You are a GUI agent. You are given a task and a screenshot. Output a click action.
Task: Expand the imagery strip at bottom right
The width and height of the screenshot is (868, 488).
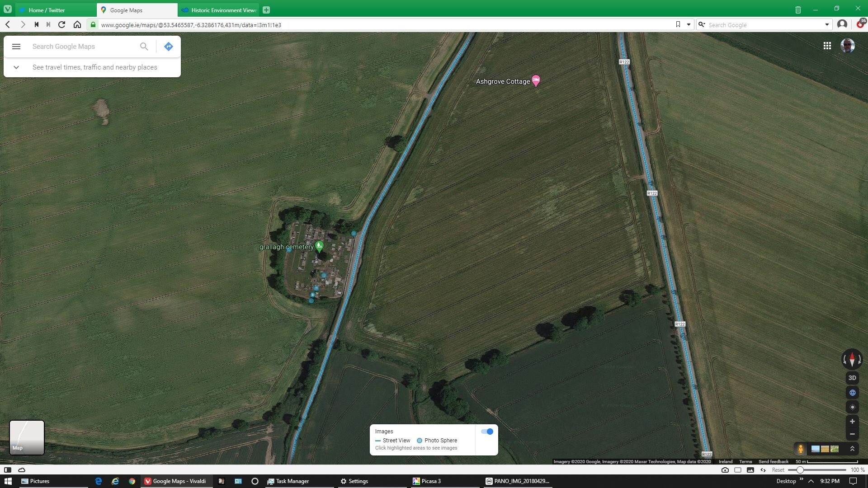point(852,449)
